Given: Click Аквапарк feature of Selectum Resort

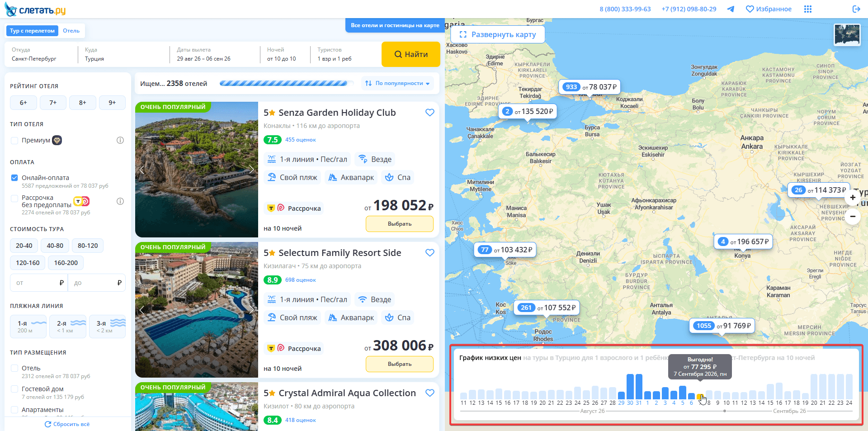Looking at the screenshot, I should 351,317.
